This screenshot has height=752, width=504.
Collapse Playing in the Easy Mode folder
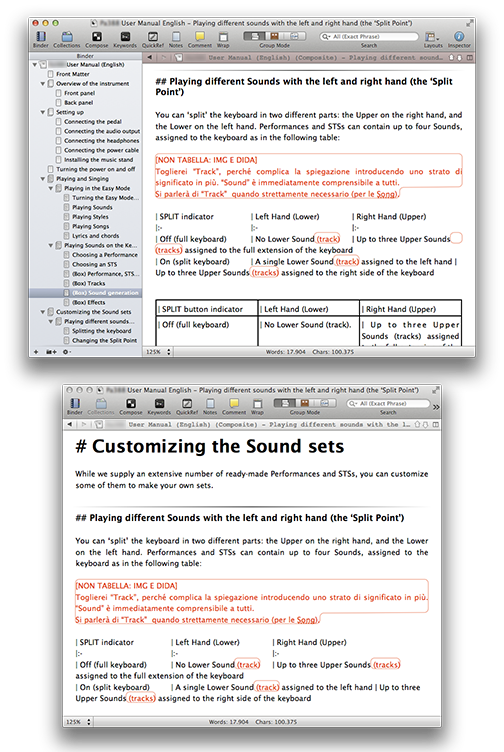pos(51,188)
